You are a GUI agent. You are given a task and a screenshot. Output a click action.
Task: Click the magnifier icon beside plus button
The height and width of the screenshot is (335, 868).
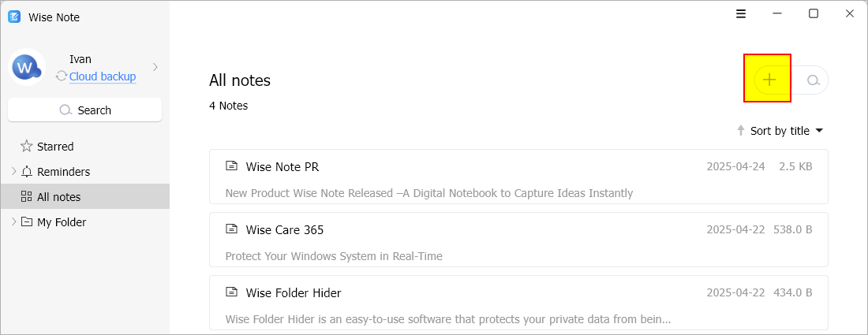point(813,80)
